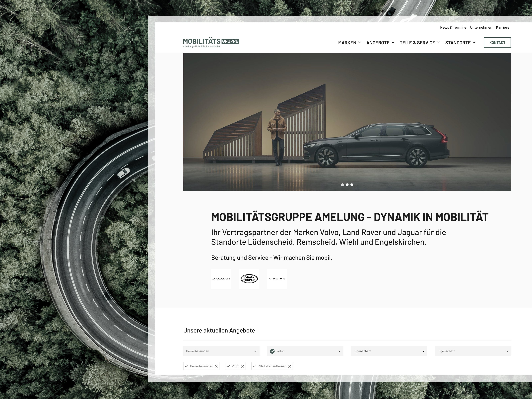
Task: Click the Land Rover brand logo
Action: pyautogui.click(x=249, y=278)
